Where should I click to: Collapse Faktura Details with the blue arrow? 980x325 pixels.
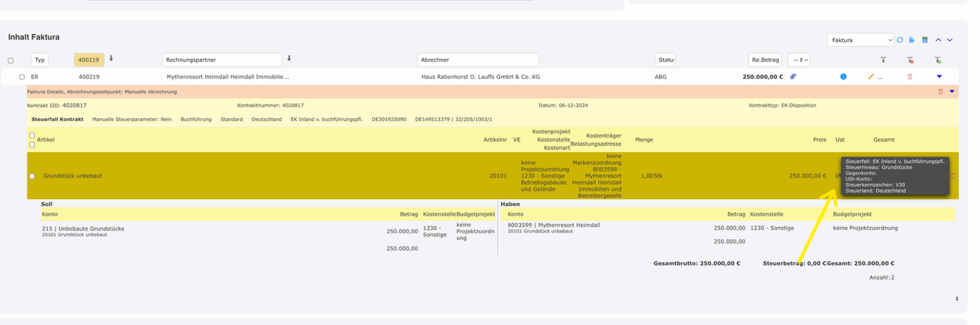click(x=951, y=92)
